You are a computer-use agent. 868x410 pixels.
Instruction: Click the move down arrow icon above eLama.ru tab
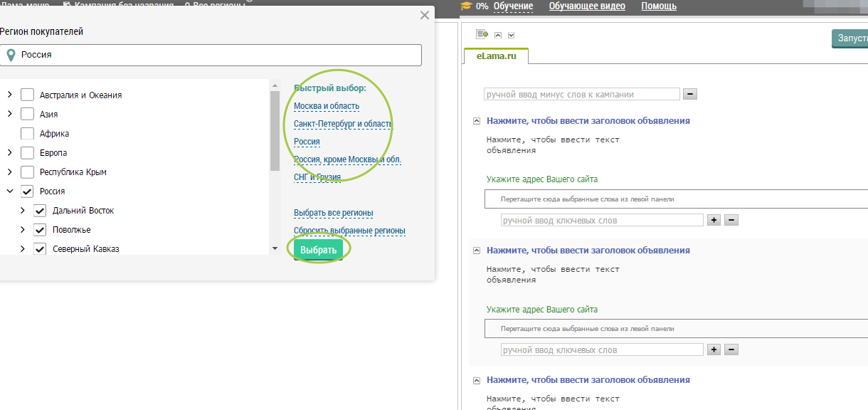point(511,35)
